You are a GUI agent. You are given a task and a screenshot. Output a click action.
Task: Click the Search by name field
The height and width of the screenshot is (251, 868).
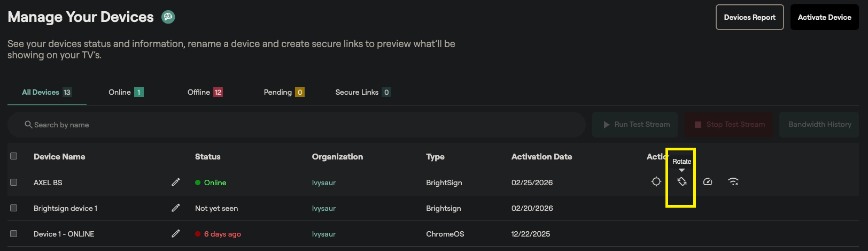click(297, 125)
